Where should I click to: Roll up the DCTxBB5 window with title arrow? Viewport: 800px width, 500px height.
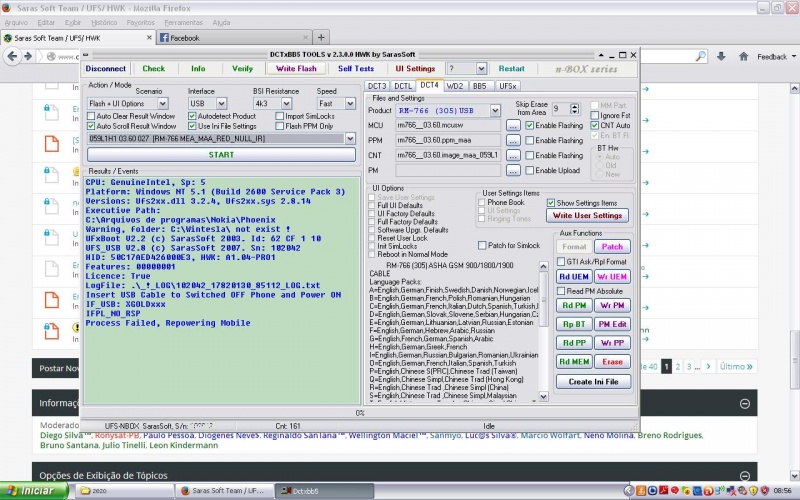click(x=601, y=55)
